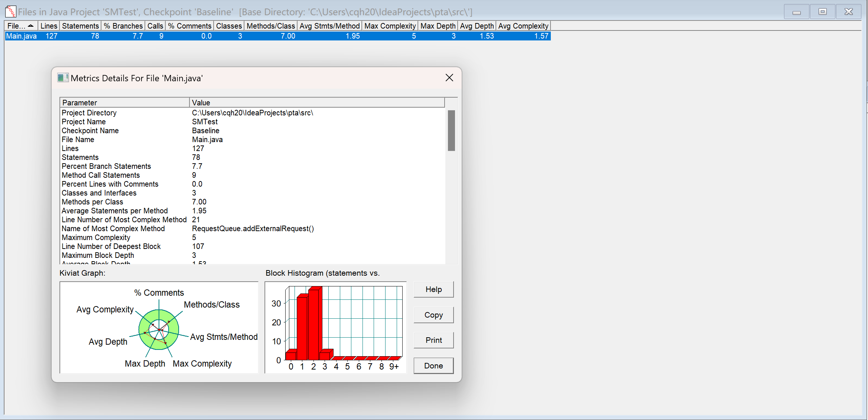
Task: Click the SourceMonitor app icon in title bar
Action: 10,12
